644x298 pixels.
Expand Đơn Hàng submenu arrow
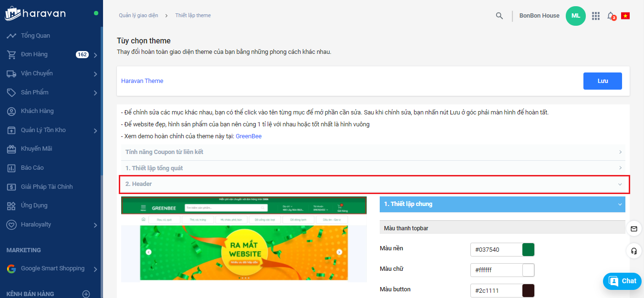(95, 55)
